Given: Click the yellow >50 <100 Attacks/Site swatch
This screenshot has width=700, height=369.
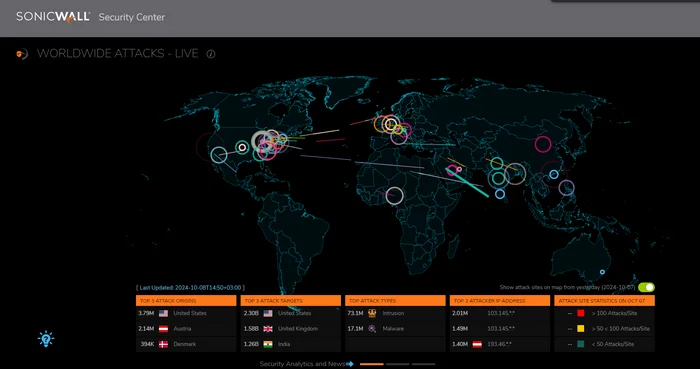Looking at the screenshot, I should pos(581,329).
